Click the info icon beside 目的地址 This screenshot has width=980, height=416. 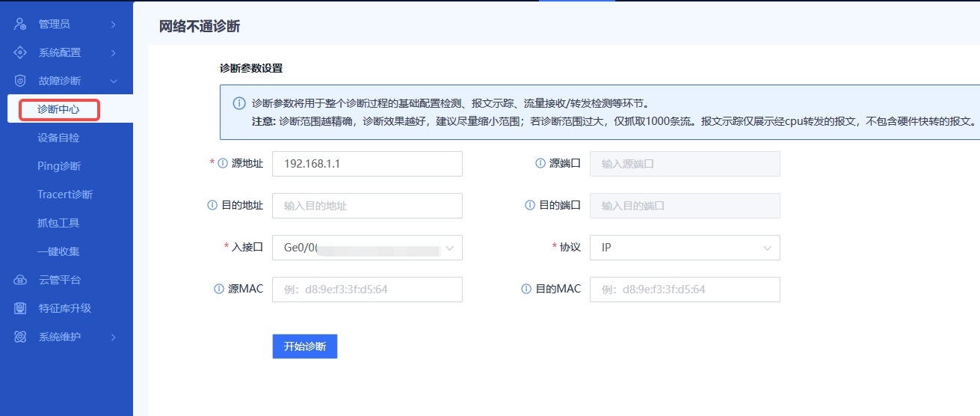(212, 206)
